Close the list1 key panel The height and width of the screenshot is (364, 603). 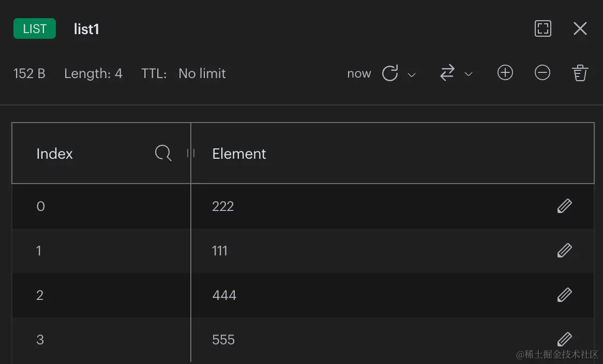click(x=580, y=28)
